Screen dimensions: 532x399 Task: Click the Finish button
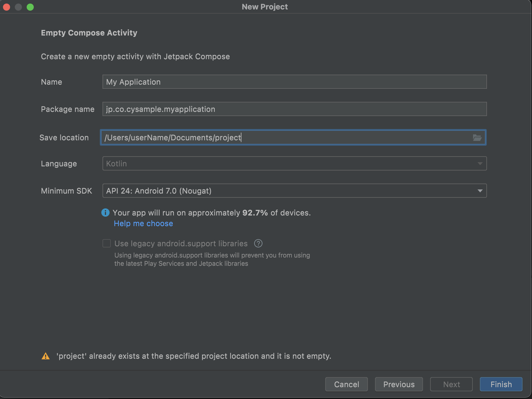click(501, 384)
